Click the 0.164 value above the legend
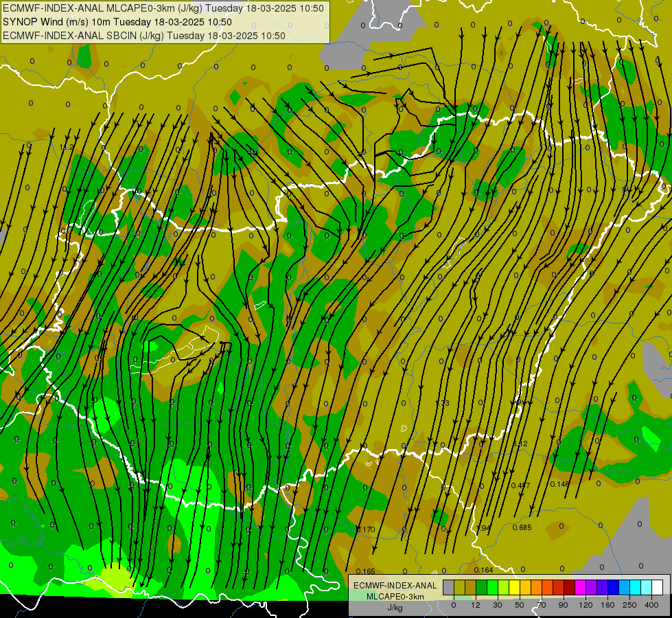 pos(483,570)
